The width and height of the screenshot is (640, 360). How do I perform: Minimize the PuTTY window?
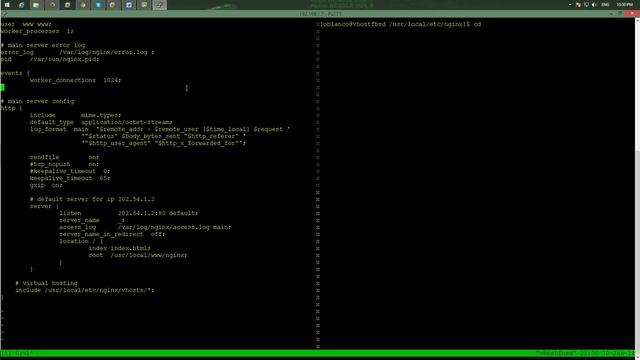(x=611, y=14)
